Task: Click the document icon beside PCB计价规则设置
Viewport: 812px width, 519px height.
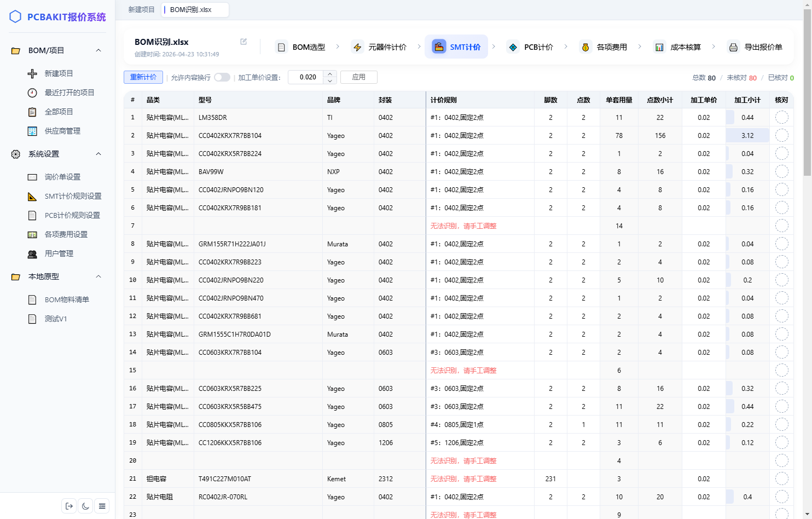Action: 32,215
